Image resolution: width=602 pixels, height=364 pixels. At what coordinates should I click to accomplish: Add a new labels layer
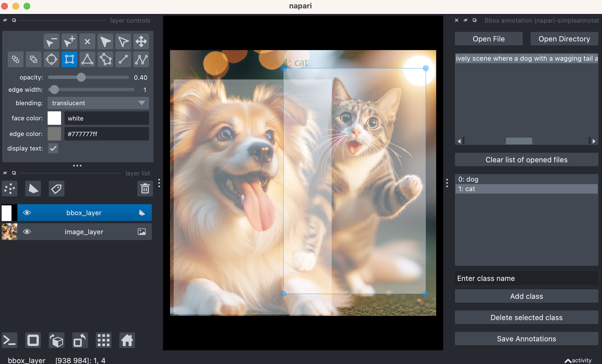tap(56, 189)
